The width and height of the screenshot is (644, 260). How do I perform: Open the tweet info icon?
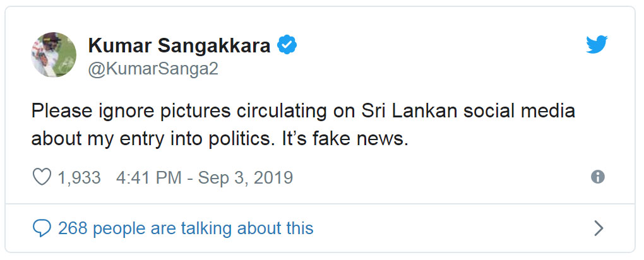pos(597,177)
